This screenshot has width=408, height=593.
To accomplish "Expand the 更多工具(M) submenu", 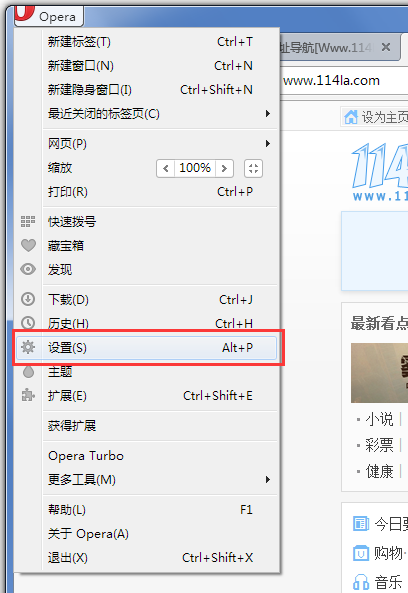I will 160,480.
